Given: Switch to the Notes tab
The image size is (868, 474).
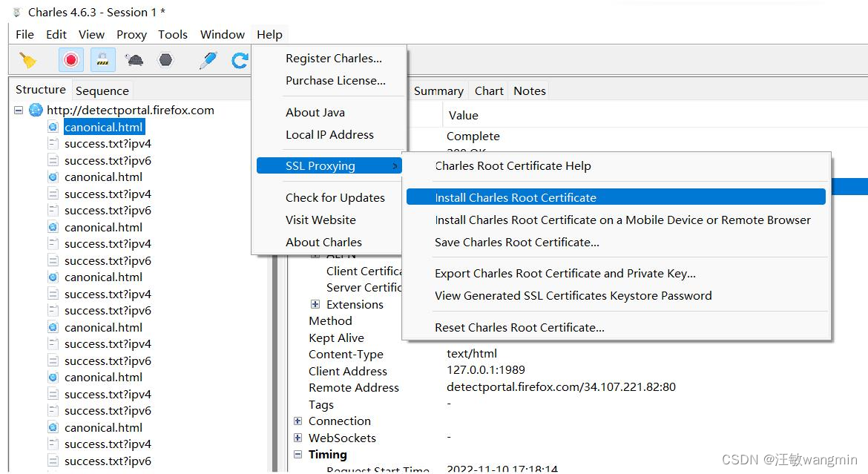Looking at the screenshot, I should (x=529, y=90).
